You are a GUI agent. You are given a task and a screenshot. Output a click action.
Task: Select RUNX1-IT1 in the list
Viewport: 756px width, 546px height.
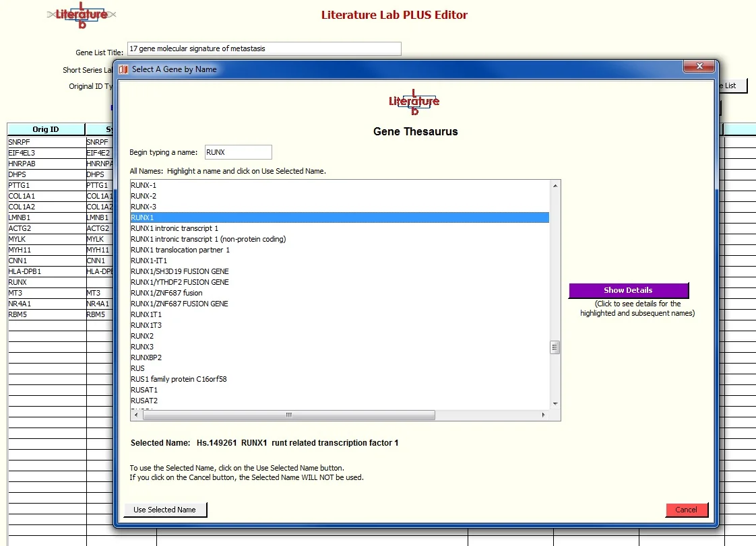pos(340,261)
